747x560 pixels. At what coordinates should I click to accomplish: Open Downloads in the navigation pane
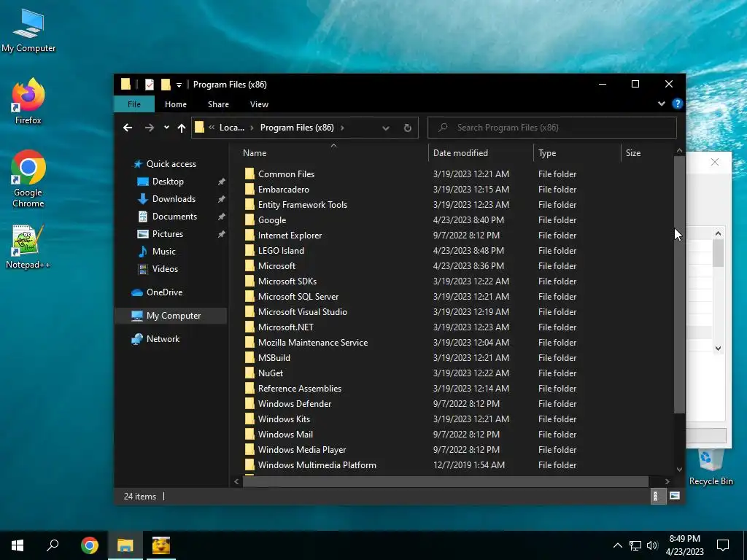point(174,199)
